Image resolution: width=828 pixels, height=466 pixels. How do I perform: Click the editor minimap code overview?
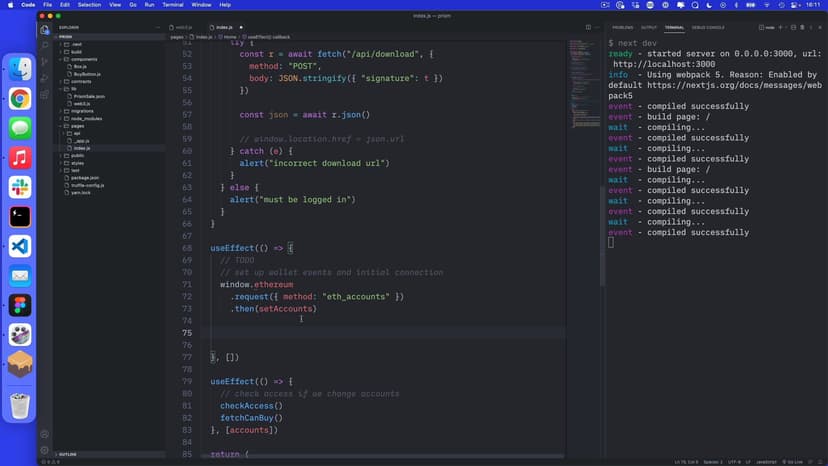(x=583, y=90)
